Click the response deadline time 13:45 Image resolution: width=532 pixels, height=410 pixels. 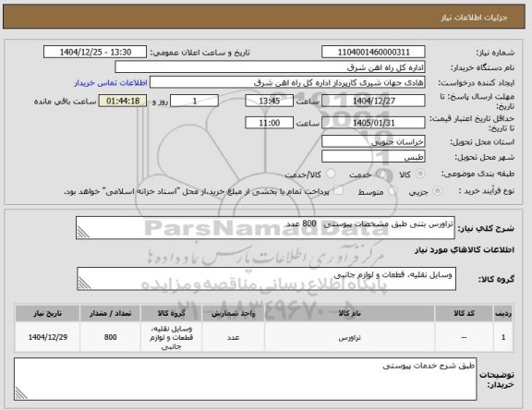269,101
